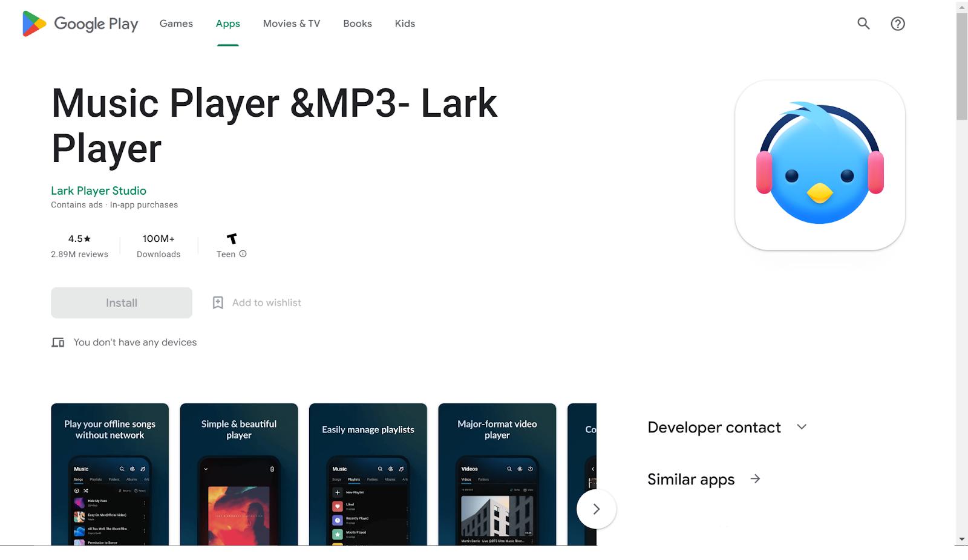
Task: Select the Apps tab
Action: (228, 24)
